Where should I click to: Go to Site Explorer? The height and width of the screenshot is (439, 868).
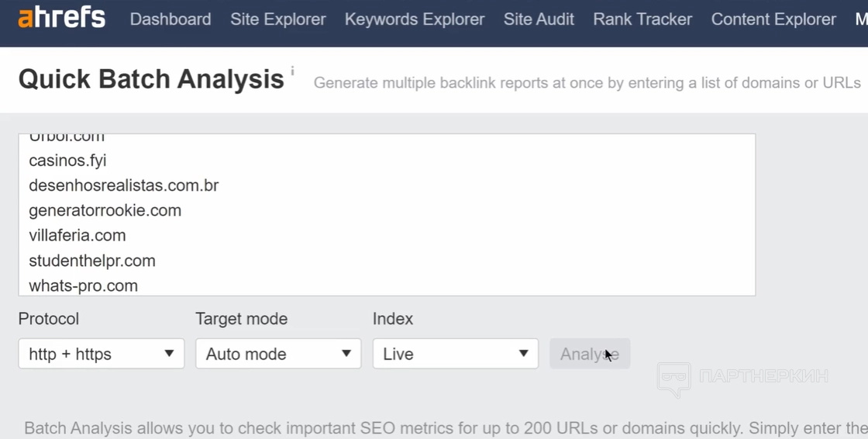(278, 19)
